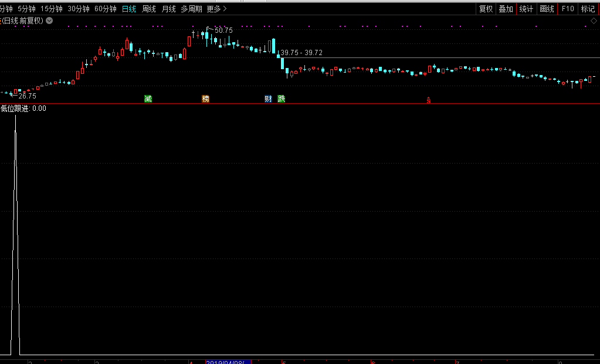The width and height of the screenshot is (600, 364).
Task: Open the 统计 statistics tool
Action: tap(526, 9)
